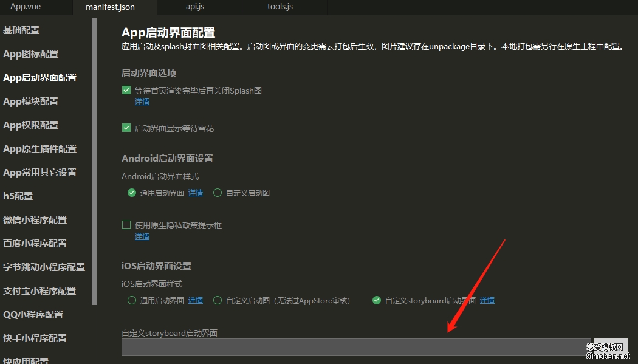Select iOS 自定义storyboard启动界面 radio button
This screenshot has width=638, height=364.
click(x=377, y=300)
